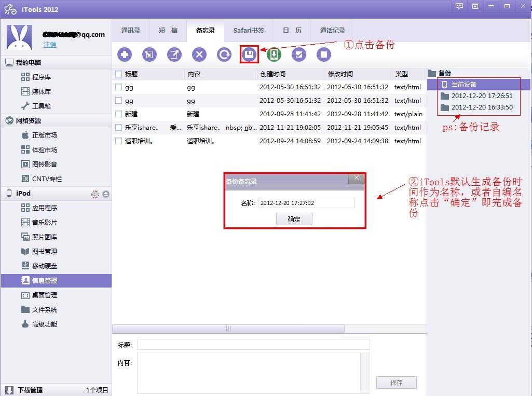Click the eject icon beside iPod

[106, 194]
